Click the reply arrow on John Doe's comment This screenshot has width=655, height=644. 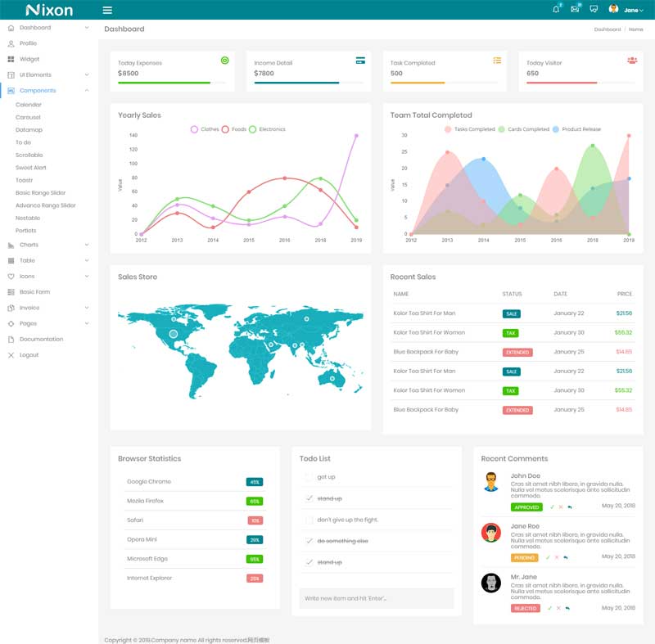click(569, 507)
